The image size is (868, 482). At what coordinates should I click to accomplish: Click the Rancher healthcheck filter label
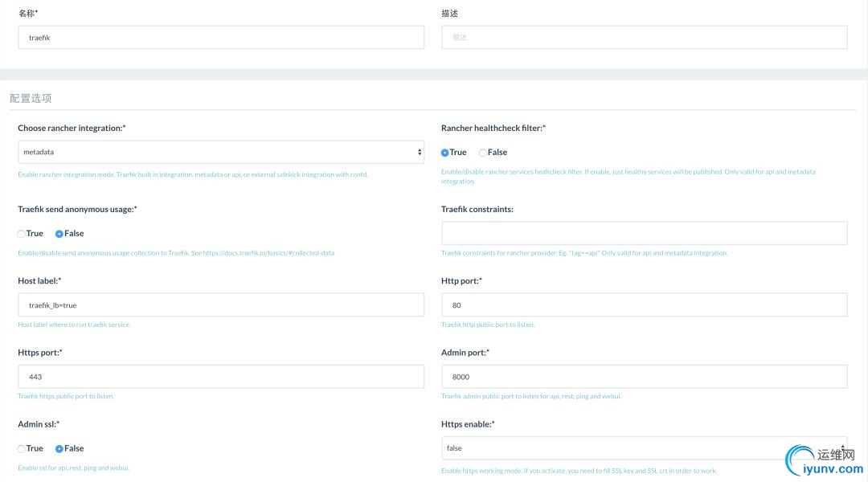click(x=493, y=128)
